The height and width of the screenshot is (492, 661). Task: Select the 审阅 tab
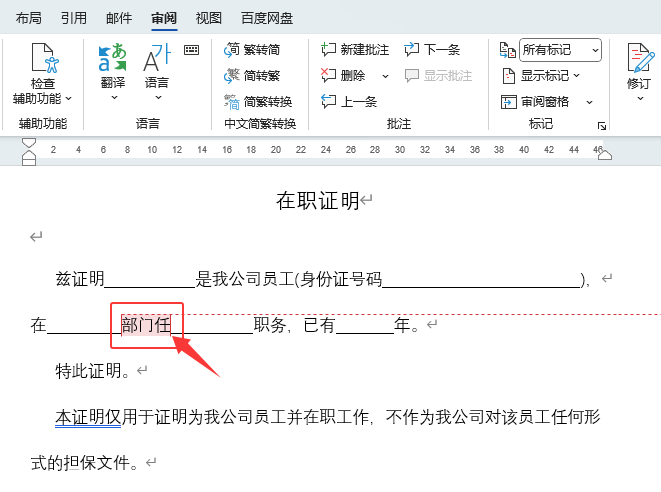tap(164, 18)
